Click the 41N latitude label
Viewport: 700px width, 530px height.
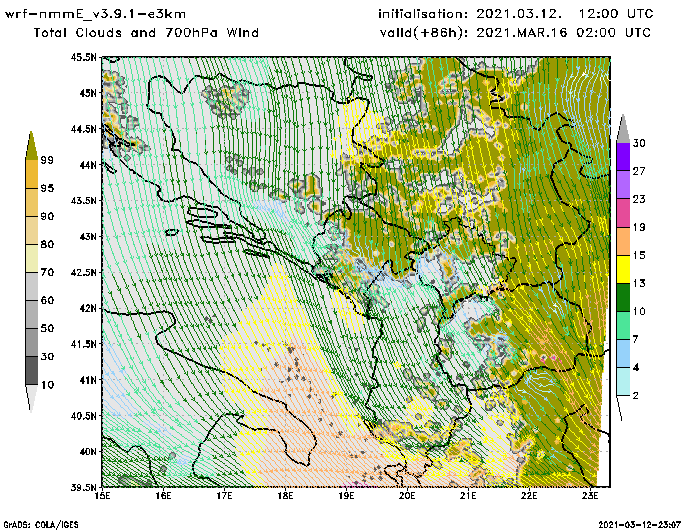coord(88,380)
